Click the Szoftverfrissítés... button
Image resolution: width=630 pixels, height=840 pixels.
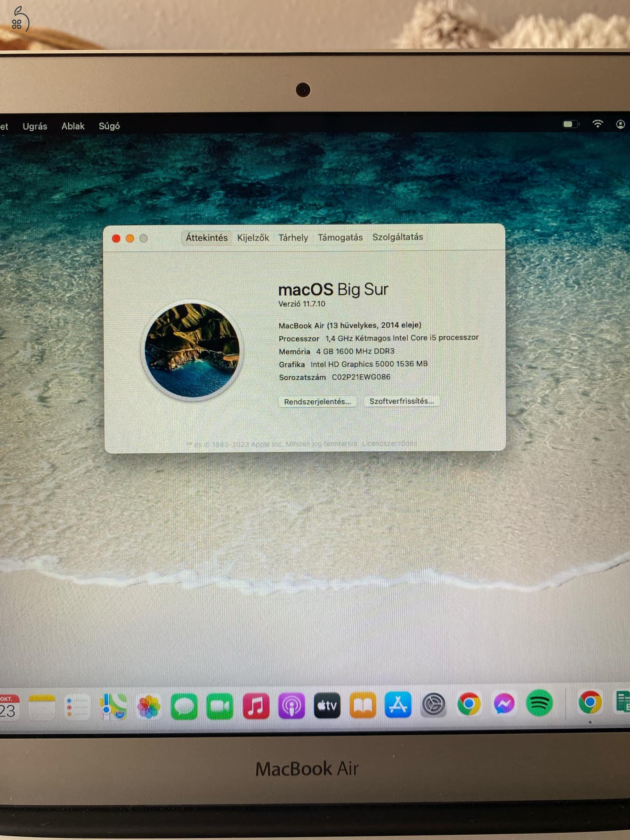tap(402, 401)
